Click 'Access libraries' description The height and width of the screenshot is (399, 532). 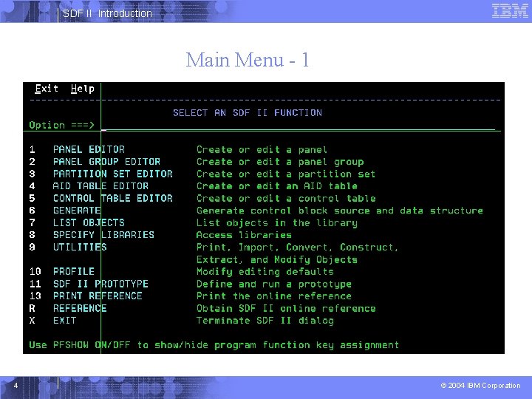(x=244, y=235)
